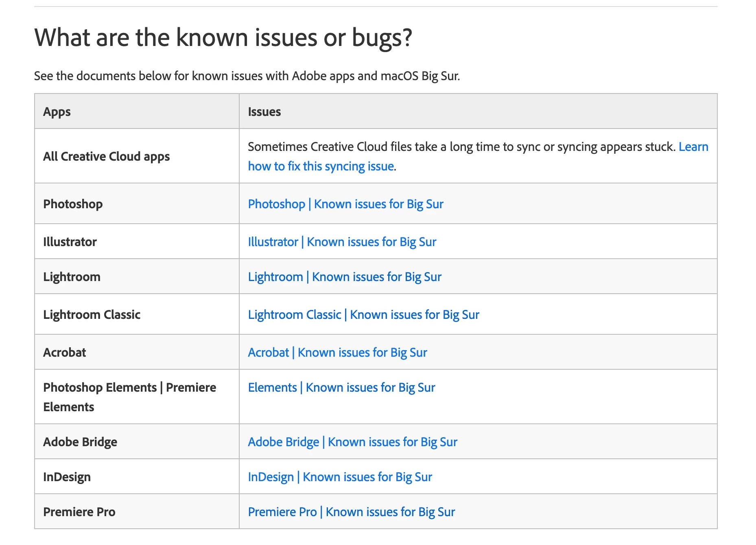Image resolution: width=756 pixels, height=545 pixels.
Task: Open the syncing issue fix link
Action: [321, 166]
